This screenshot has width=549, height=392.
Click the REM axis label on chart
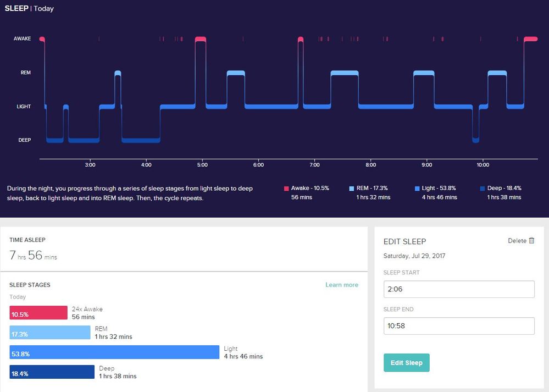pyautogui.click(x=26, y=73)
